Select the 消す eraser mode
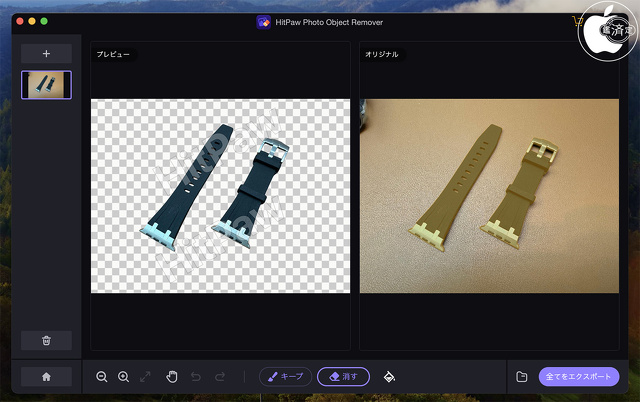Image resolution: width=640 pixels, height=402 pixels. coord(344,377)
